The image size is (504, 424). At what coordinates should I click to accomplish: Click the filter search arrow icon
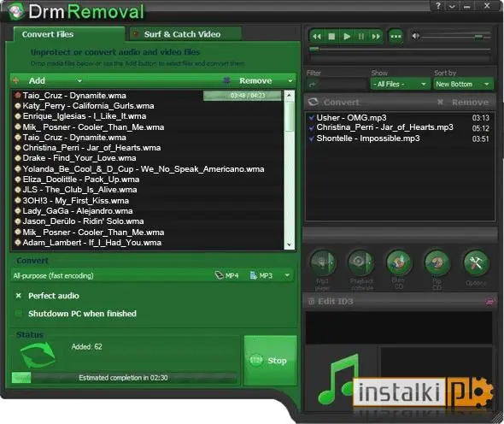[x=312, y=85]
